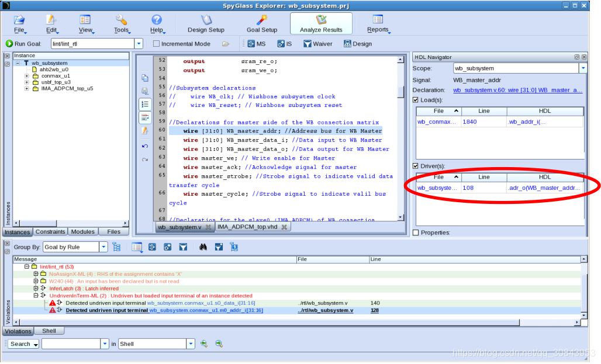
Task: Click the wb_conmax load file entry
Action: click(437, 122)
